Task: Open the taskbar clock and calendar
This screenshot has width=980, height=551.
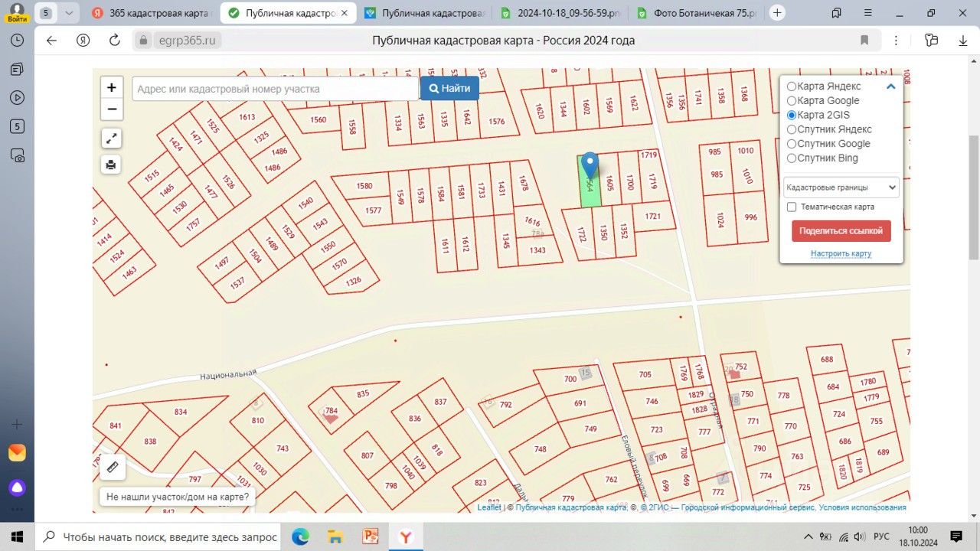Action: [x=918, y=536]
